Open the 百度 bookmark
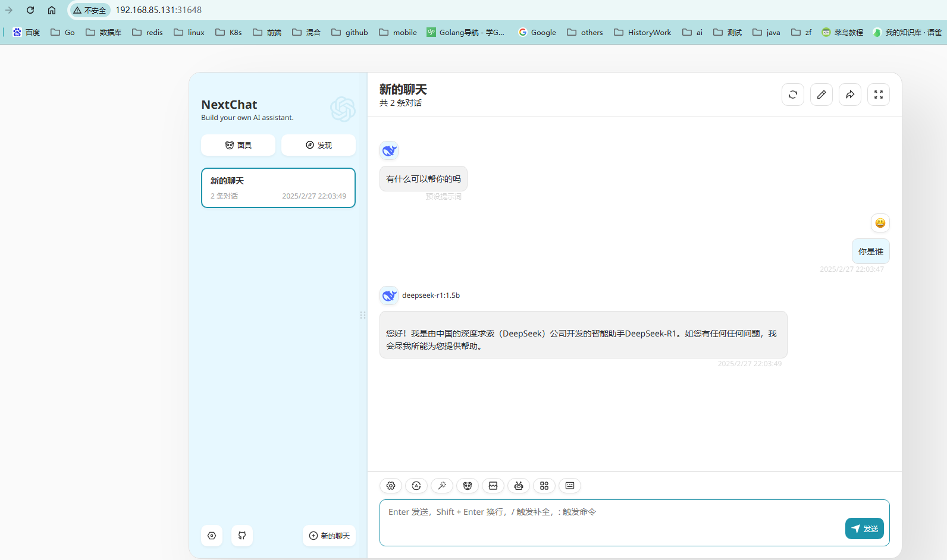The width and height of the screenshot is (947, 560). click(x=26, y=32)
